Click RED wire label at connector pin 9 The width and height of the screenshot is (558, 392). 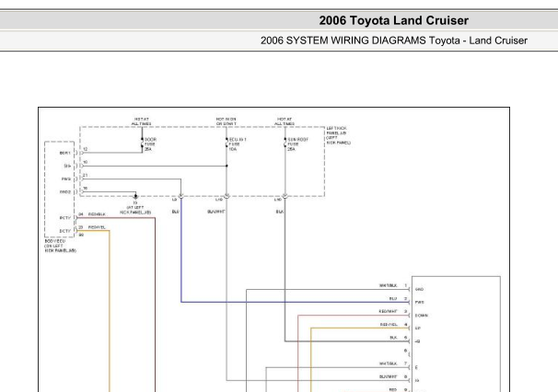[393, 390]
